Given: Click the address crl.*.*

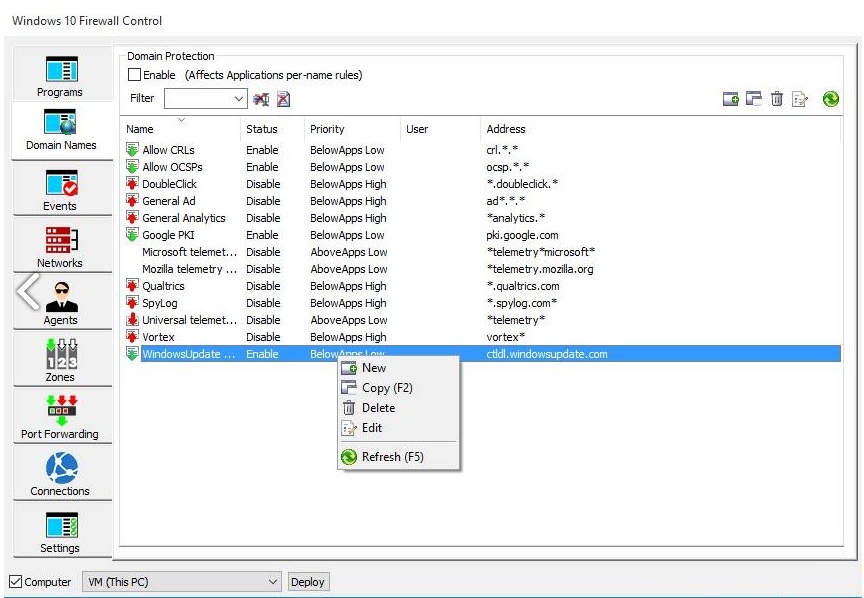Looking at the screenshot, I should (x=502, y=149).
